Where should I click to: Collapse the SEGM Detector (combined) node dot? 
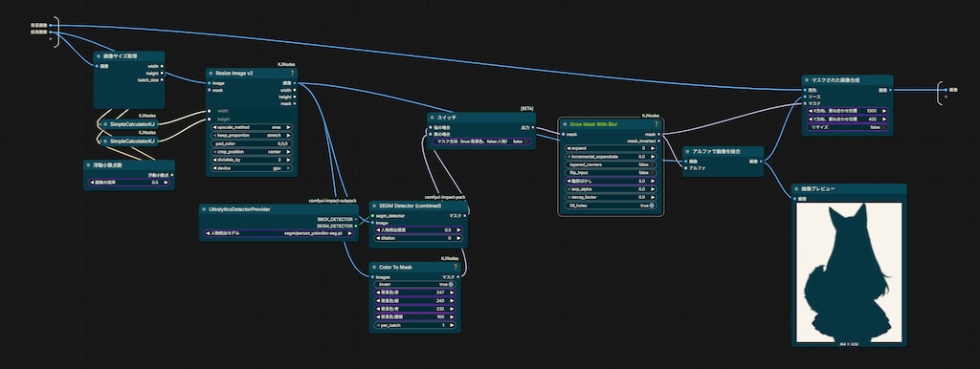[x=375, y=206]
